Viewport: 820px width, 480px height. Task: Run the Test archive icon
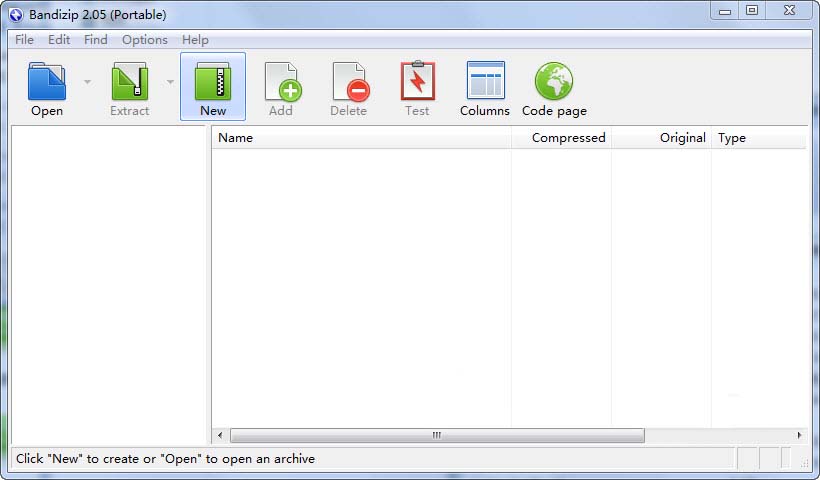pyautogui.click(x=417, y=82)
